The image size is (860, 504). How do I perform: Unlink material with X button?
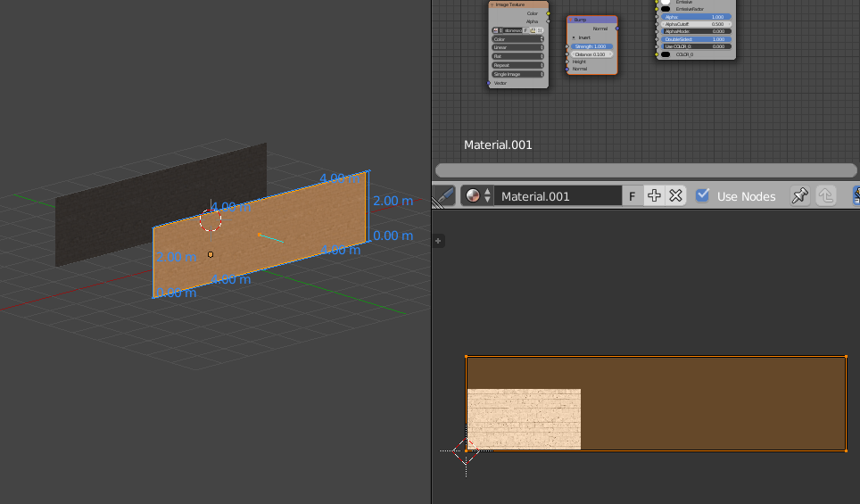[675, 195]
